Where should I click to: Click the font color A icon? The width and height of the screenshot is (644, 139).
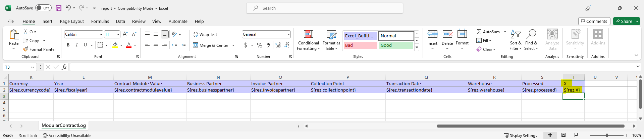pos(129,45)
